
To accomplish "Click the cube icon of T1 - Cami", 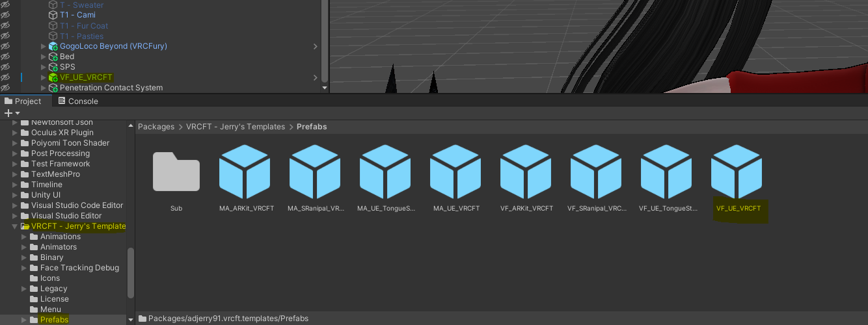I will 53,15.
